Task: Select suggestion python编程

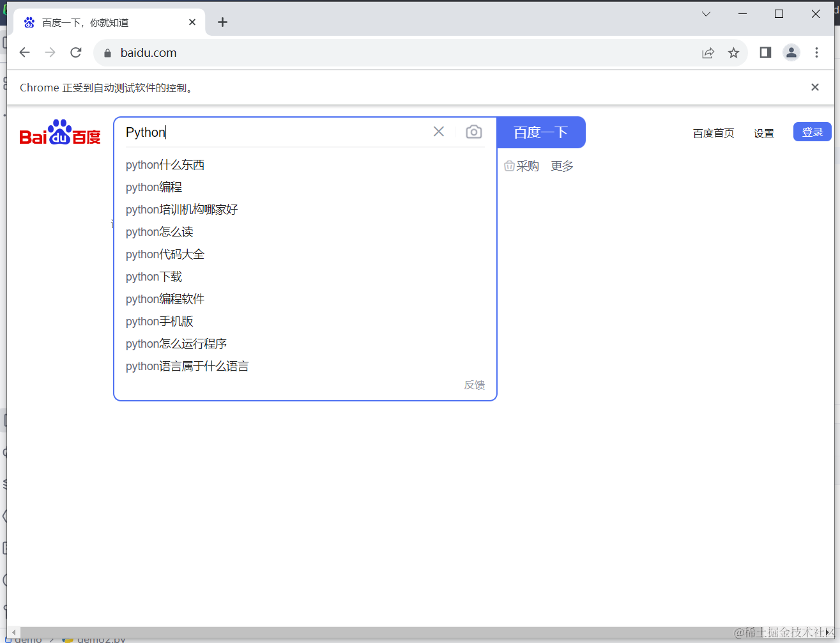Action: 154,187
